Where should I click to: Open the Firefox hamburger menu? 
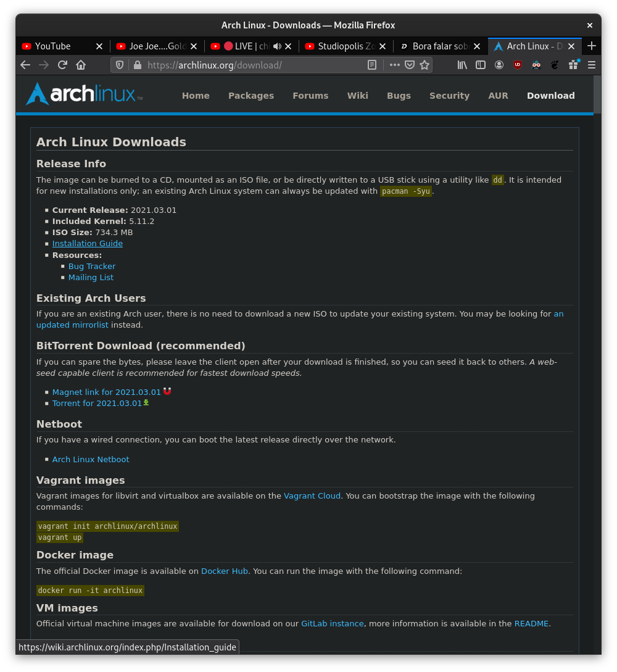coord(592,65)
